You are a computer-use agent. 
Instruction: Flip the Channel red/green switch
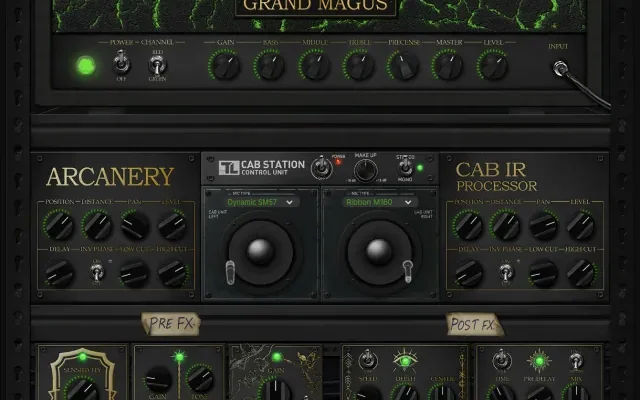(x=156, y=66)
